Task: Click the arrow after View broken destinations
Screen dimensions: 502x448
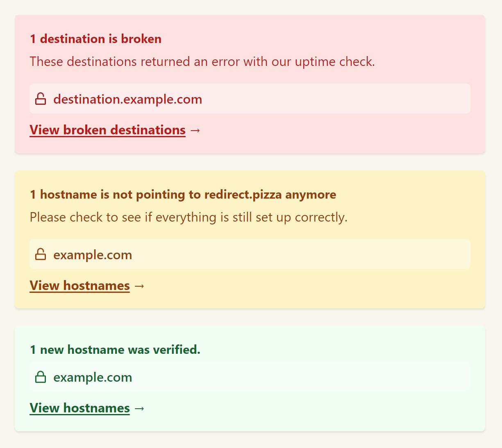Action: 195,130
